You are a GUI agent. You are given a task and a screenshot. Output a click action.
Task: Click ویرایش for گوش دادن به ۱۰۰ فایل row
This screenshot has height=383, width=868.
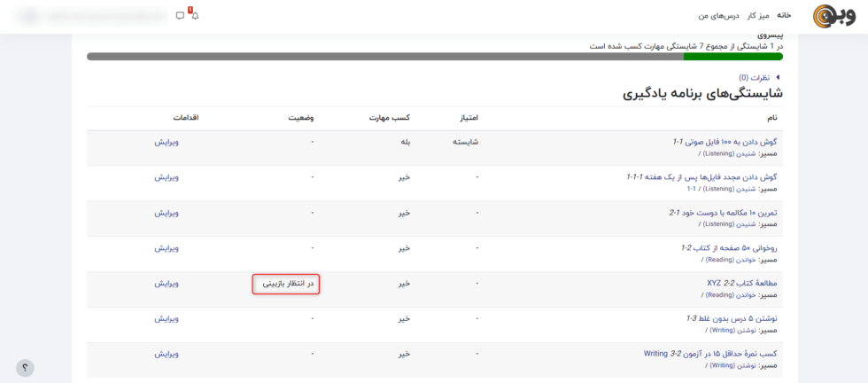click(167, 142)
